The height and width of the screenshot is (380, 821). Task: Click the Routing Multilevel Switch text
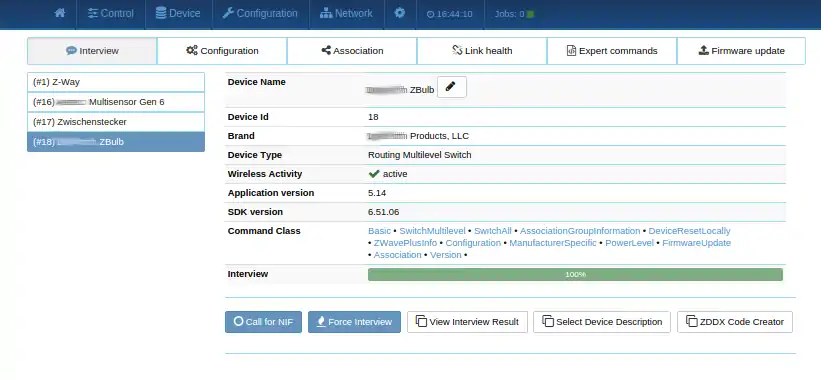(x=420, y=155)
